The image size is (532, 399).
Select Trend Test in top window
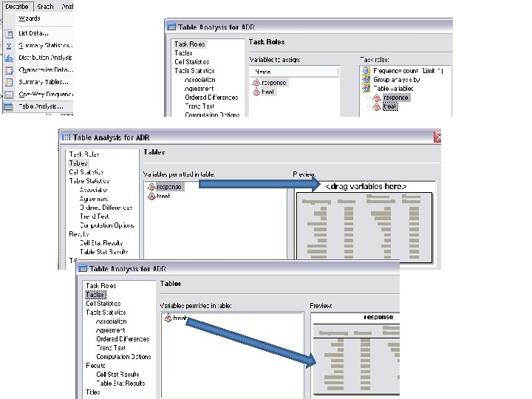pos(199,106)
